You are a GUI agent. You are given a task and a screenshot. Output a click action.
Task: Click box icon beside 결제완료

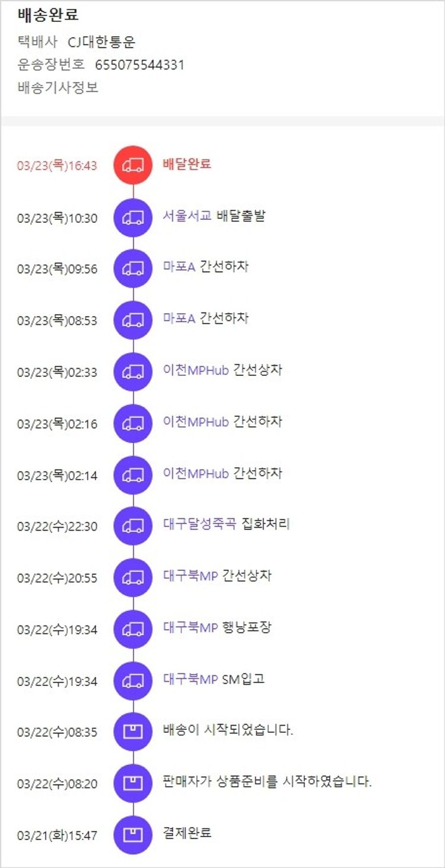pos(133,835)
